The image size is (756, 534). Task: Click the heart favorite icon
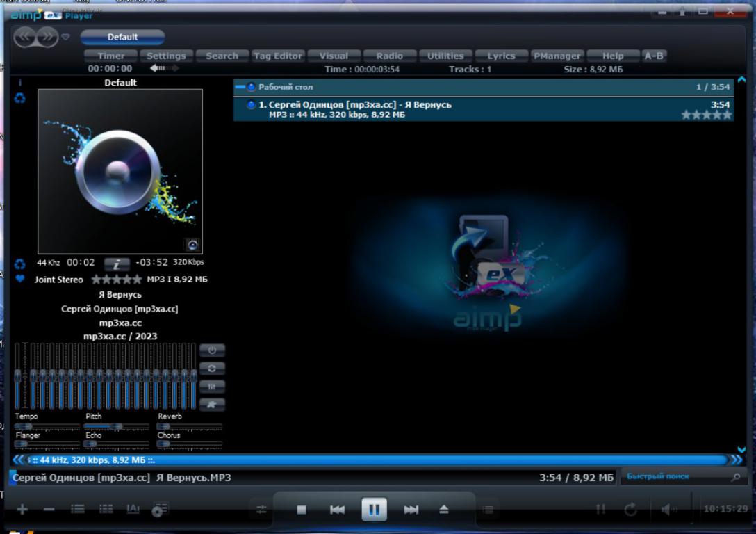pyautogui.click(x=20, y=279)
